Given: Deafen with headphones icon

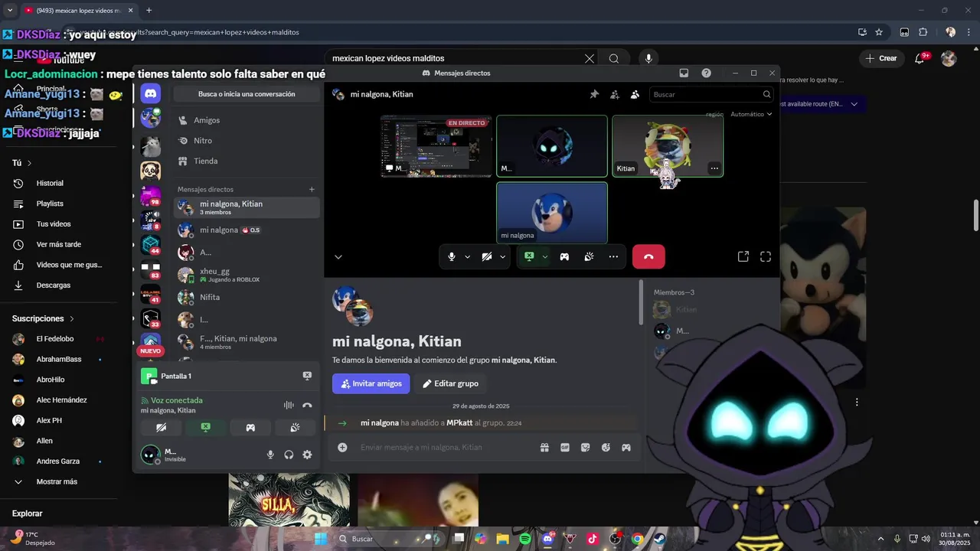Looking at the screenshot, I should (289, 455).
